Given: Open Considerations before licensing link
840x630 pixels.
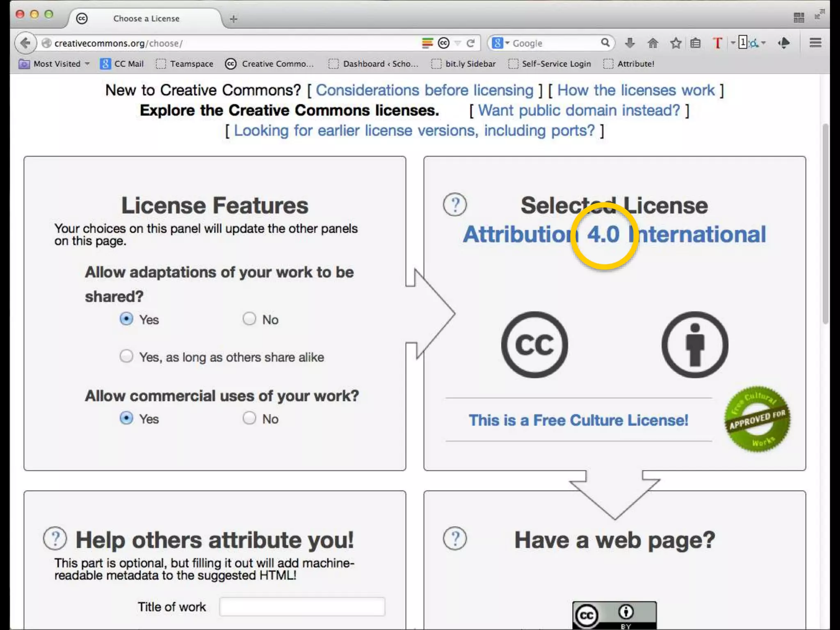Looking at the screenshot, I should [x=425, y=90].
